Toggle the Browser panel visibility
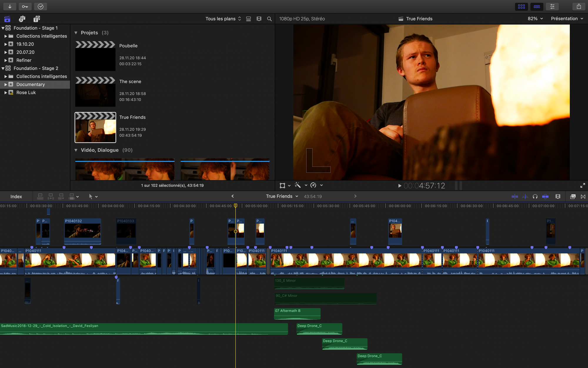The height and width of the screenshot is (368, 588). pyautogui.click(x=522, y=6)
